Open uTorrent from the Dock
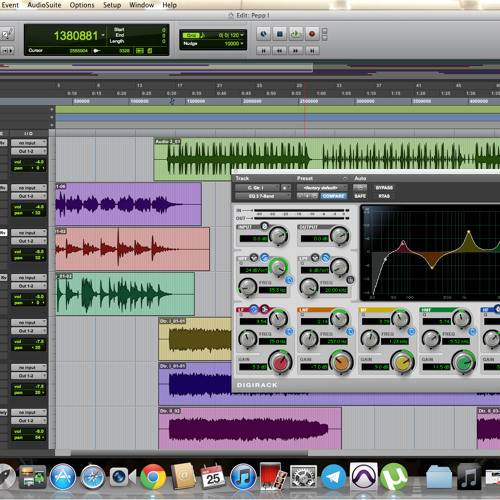Image resolution: width=500 pixels, height=500 pixels. click(394, 477)
